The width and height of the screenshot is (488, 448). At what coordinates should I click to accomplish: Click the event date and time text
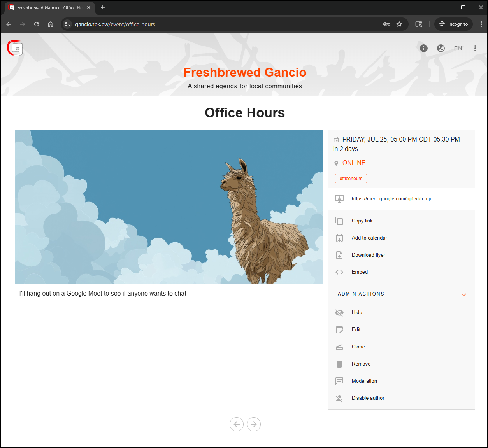click(x=401, y=139)
